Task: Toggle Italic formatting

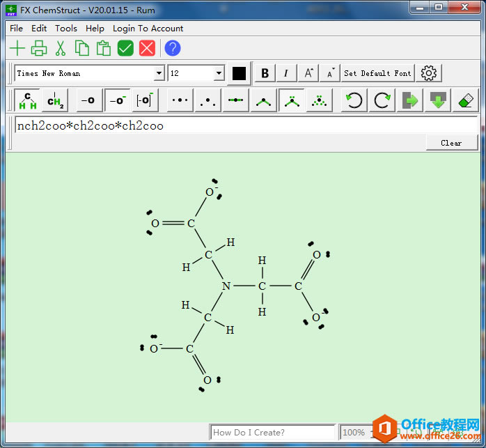Action: [286, 73]
